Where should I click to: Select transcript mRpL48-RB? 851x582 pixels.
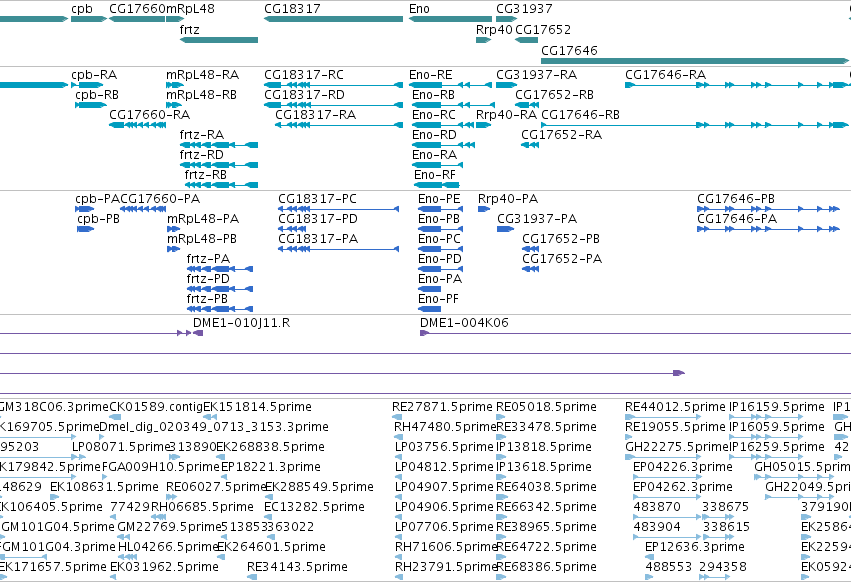pyautogui.click(x=175, y=105)
